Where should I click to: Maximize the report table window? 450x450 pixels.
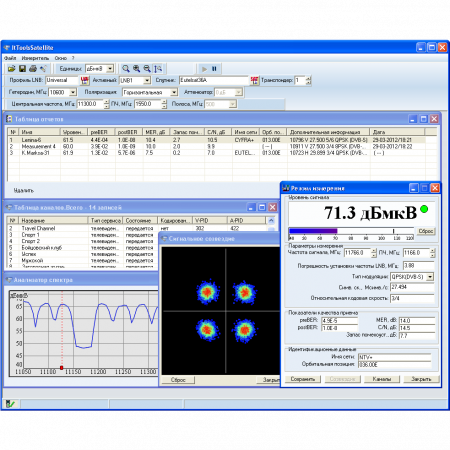pyautogui.click(x=423, y=119)
